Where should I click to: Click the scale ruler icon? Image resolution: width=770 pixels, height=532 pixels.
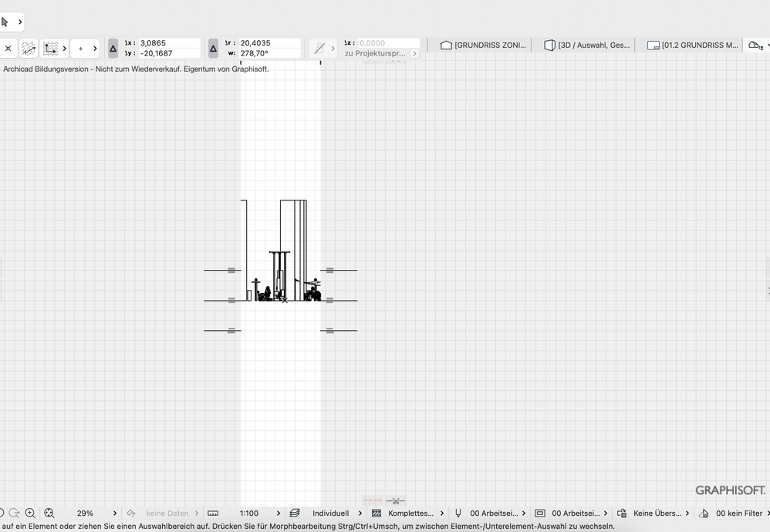(x=213, y=513)
